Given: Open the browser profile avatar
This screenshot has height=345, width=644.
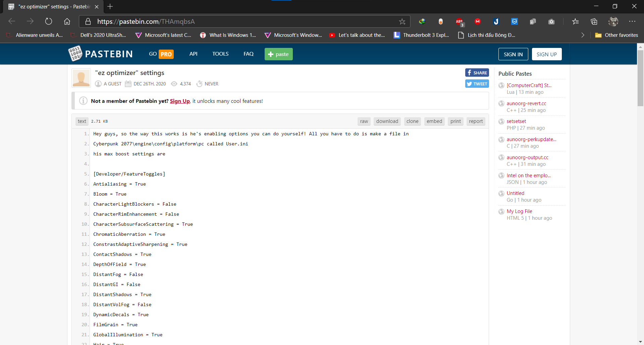Looking at the screenshot, I should [613, 21].
